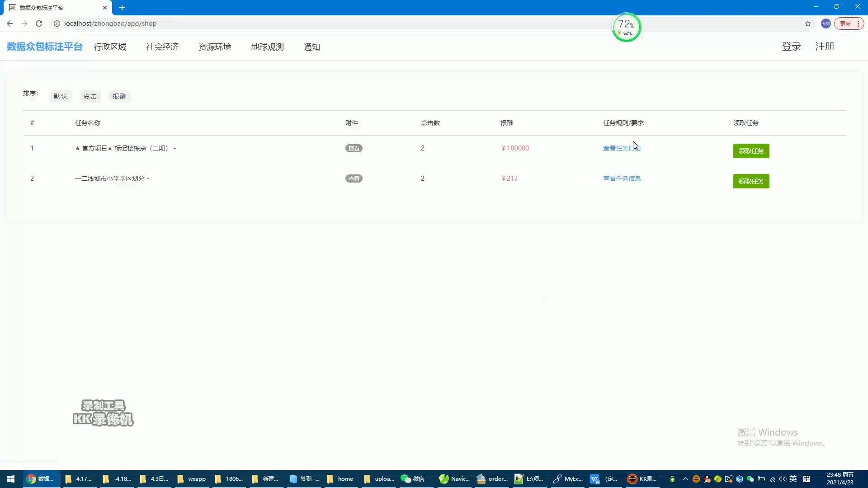Click the Windows Start button
Viewport: 868px width, 488px height.
click(x=11, y=479)
